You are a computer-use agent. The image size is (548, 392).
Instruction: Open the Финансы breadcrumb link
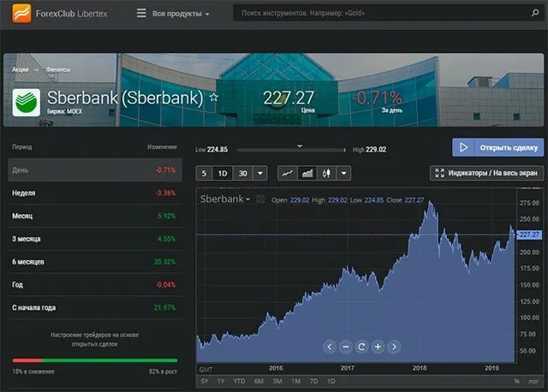tap(58, 69)
